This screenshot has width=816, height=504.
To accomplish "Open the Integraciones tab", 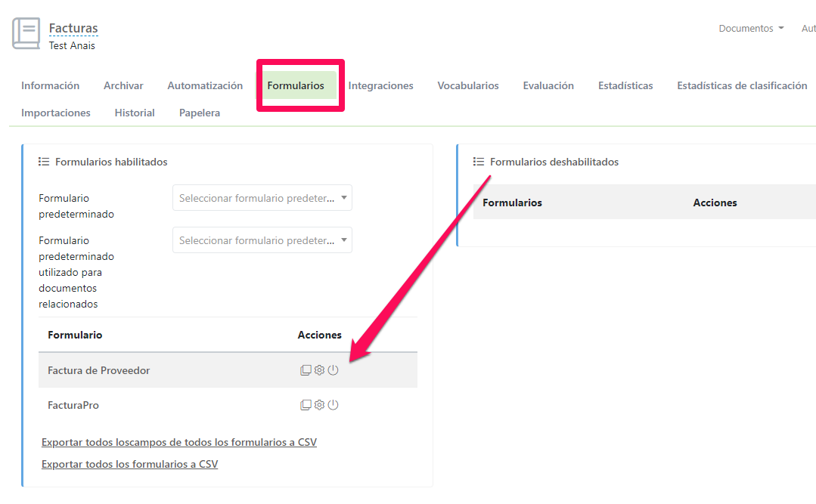I will [380, 85].
